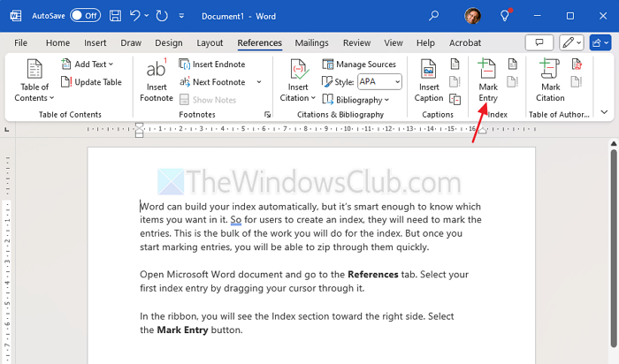Screen dimensions: 619x364
Task: Undo the last action
Action: pyautogui.click(x=135, y=16)
